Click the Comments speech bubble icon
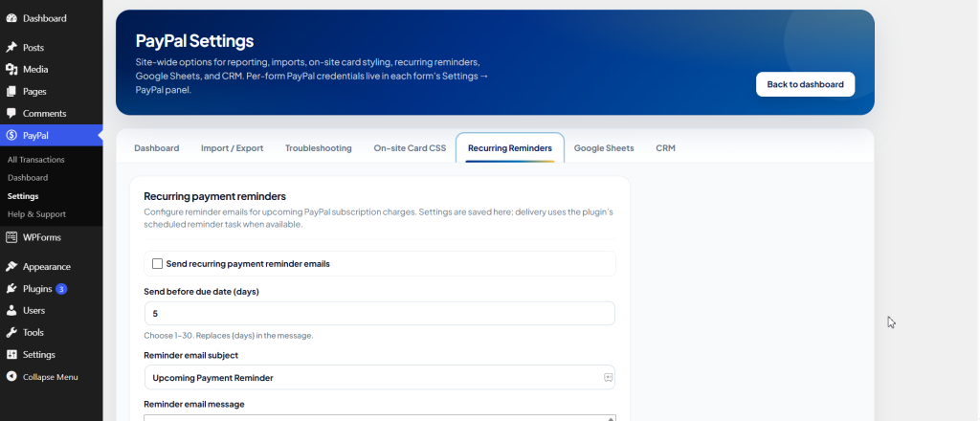The height and width of the screenshot is (421, 980). point(11,114)
